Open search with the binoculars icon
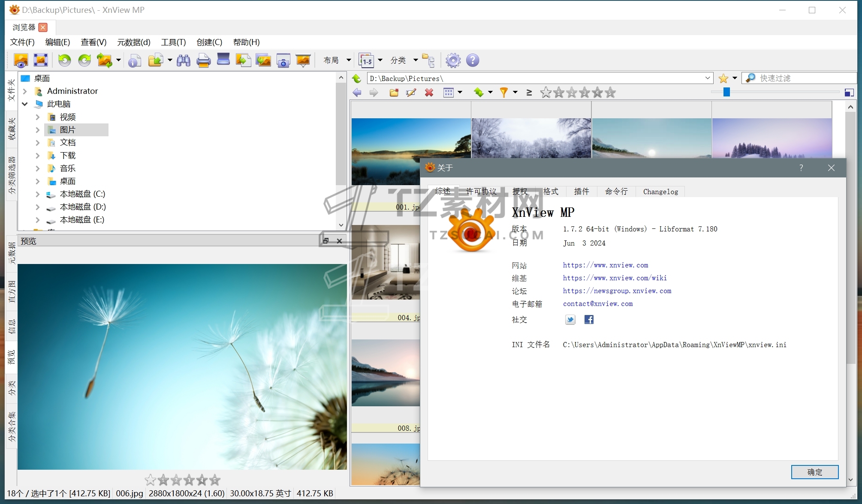Image resolution: width=862 pixels, height=504 pixels. [184, 60]
